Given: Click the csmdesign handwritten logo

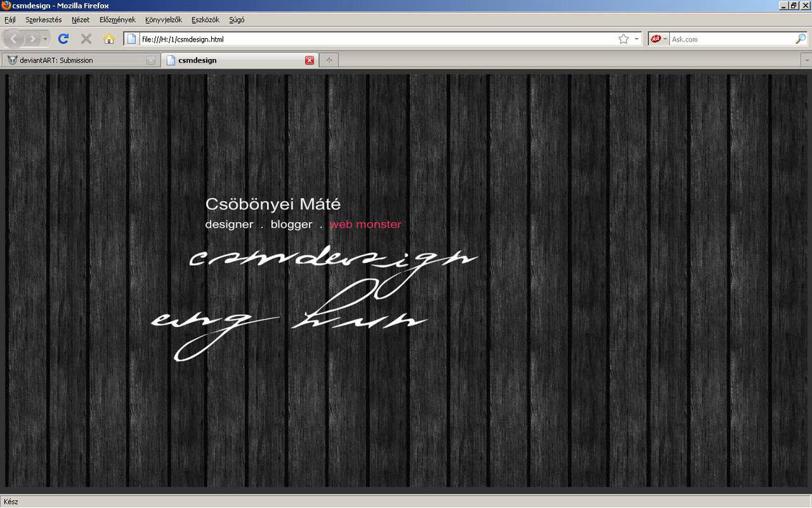Looking at the screenshot, I should click(332, 271).
